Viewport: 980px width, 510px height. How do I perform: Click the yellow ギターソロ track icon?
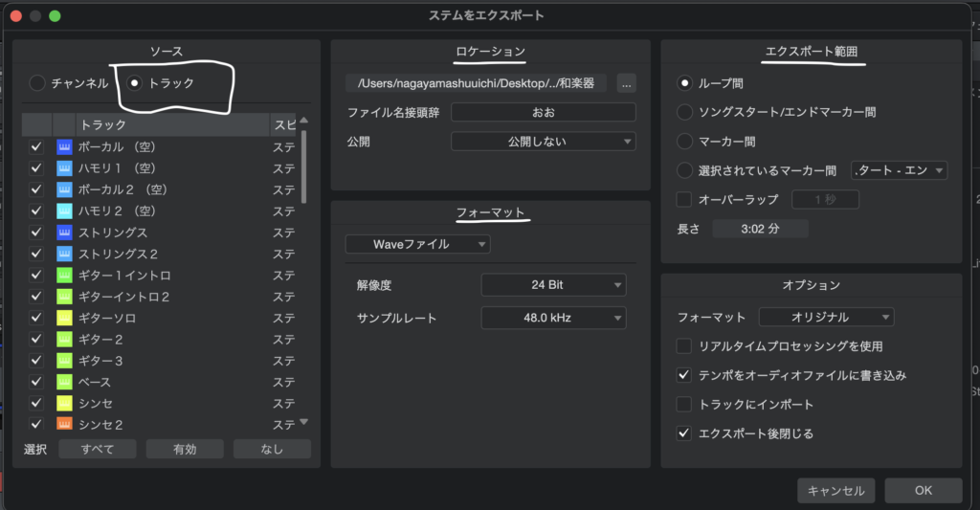[x=64, y=318]
